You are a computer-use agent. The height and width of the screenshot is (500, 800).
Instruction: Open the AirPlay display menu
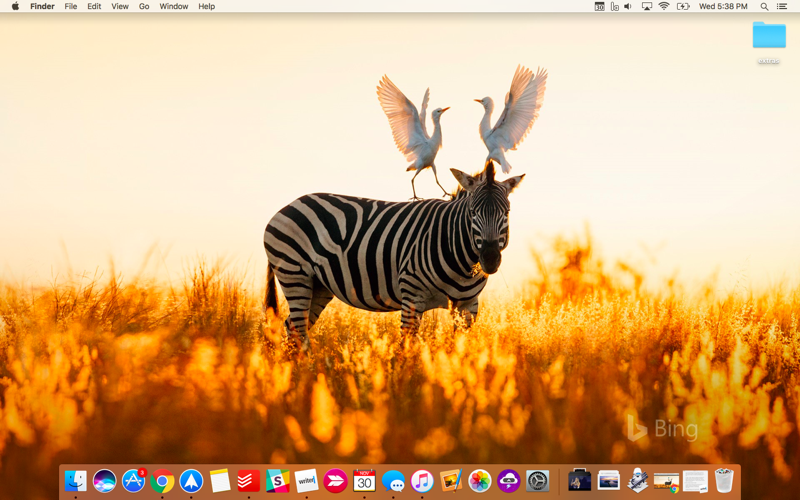(646, 6)
